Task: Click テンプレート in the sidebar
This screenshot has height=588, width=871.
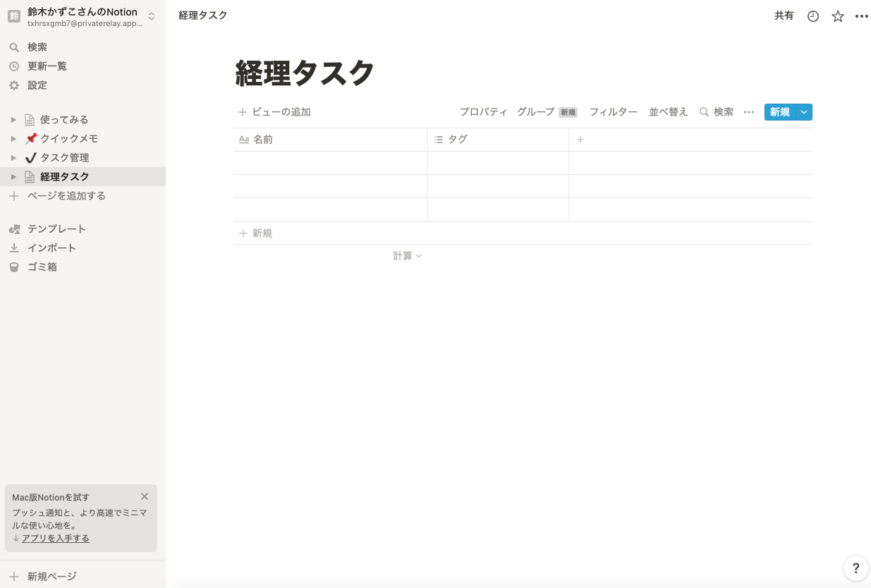Action: [x=57, y=229]
